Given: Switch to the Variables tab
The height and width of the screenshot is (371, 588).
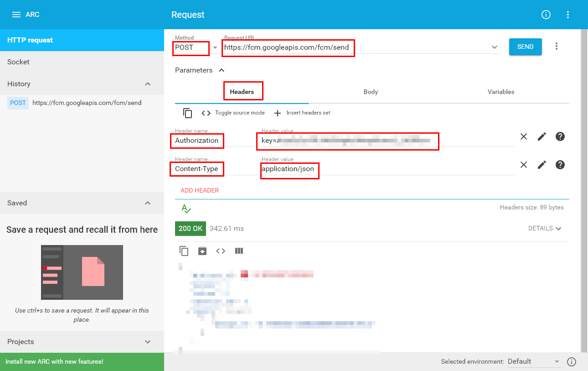Looking at the screenshot, I should [x=501, y=92].
